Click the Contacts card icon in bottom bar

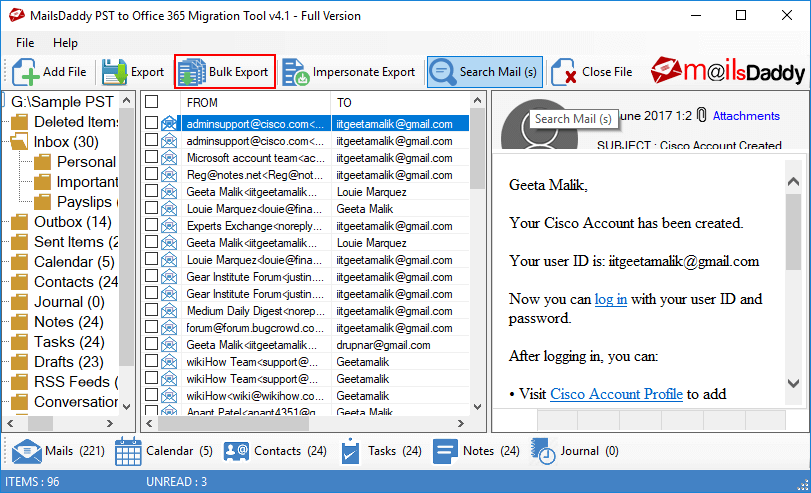[x=236, y=451]
